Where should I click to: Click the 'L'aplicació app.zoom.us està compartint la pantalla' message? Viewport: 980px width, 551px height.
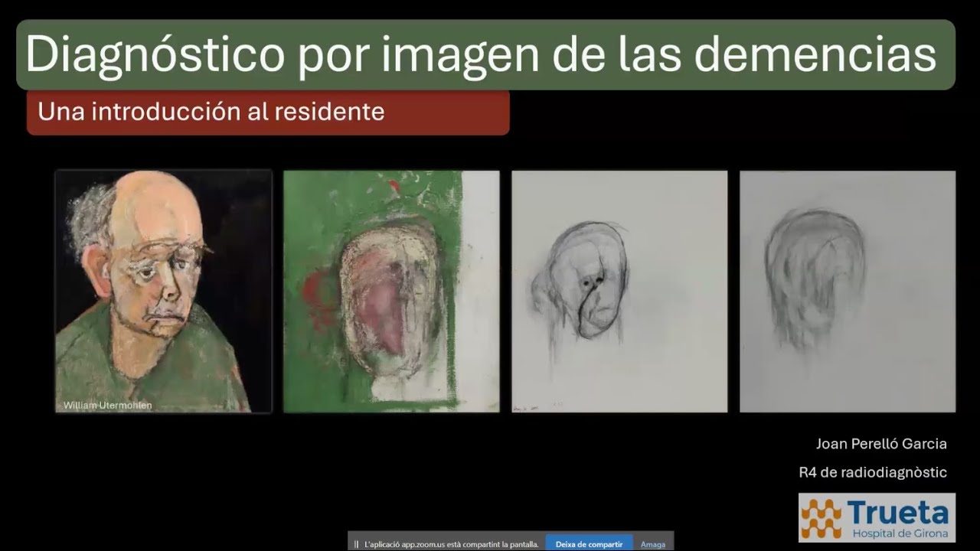[452, 545]
